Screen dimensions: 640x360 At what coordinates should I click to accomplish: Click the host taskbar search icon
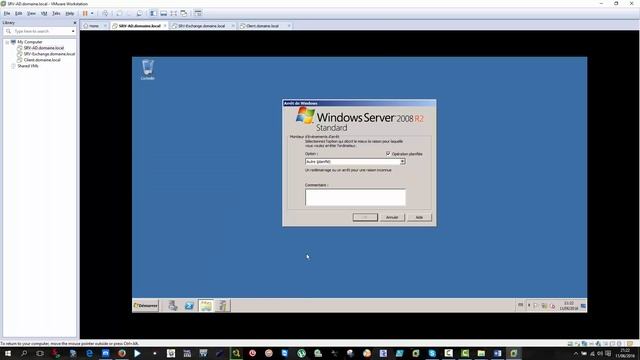[24, 353]
